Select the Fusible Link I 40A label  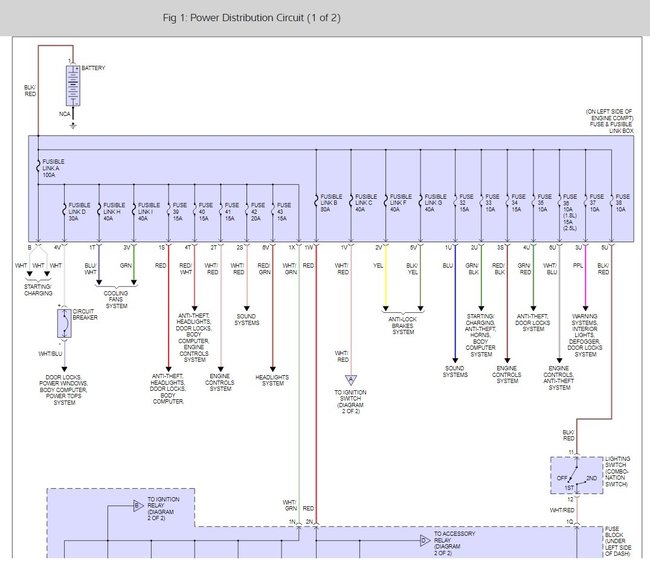[x=148, y=211]
